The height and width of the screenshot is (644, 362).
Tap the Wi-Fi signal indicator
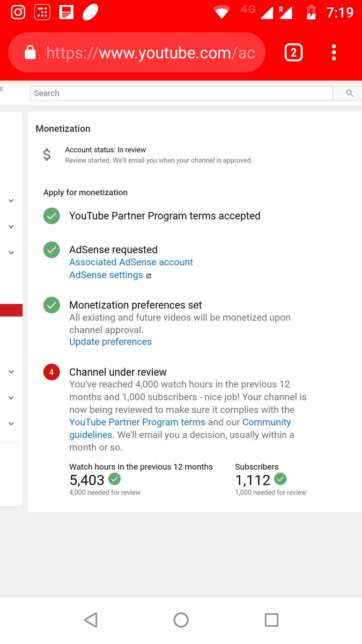point(221,12)
